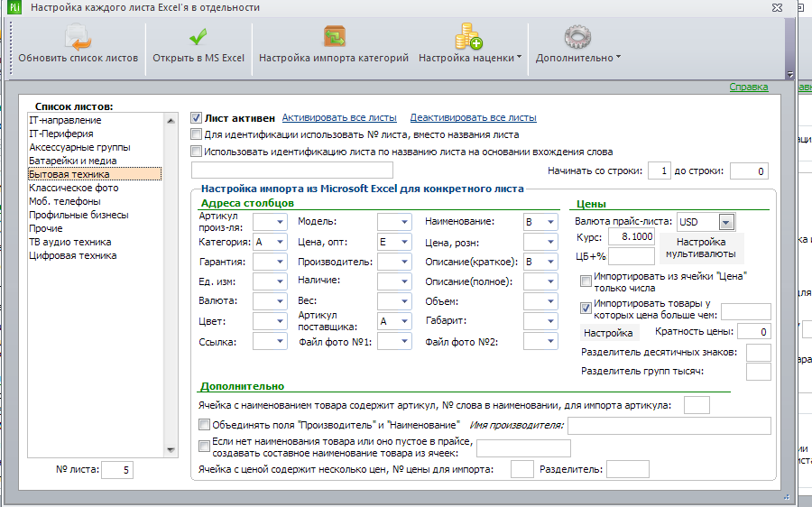Open the Цена, розн column dropdown

(550, 242)
